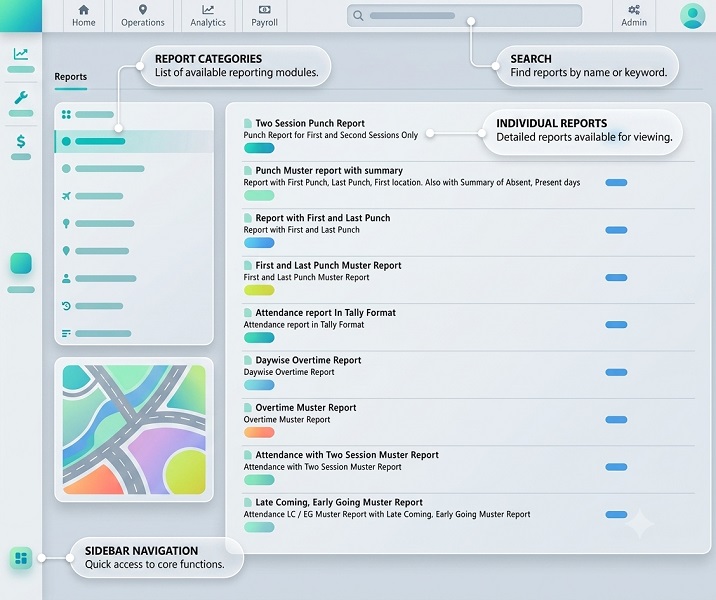The width and height of the screenshot is (716, 600).
Task: Click document icon of Report with First and Last Punch
Action: [248, 218]
